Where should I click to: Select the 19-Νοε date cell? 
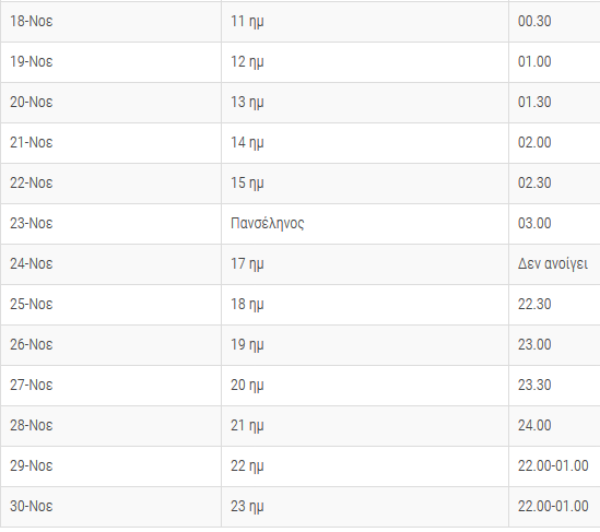(x=111, y=62)
